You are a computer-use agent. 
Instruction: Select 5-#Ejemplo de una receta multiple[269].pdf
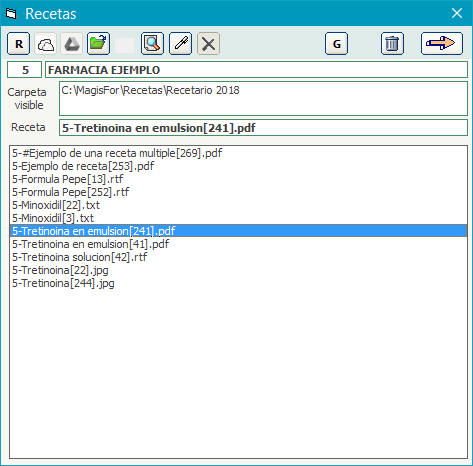pos(117,153)
